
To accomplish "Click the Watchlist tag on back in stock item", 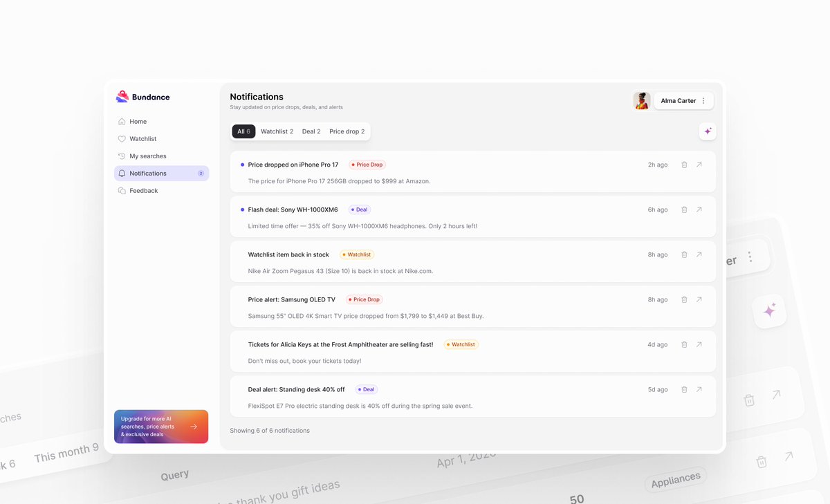I will pyautogui.click(x=357, y=254).
